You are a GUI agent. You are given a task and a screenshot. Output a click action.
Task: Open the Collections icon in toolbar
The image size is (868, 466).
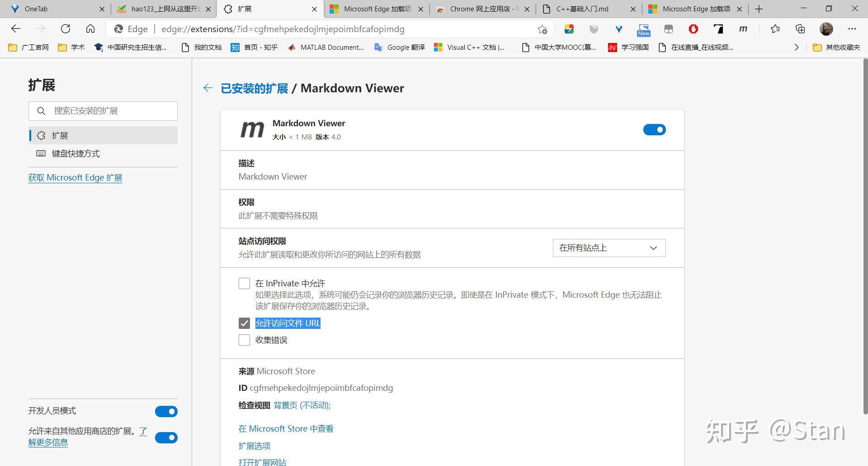pos(800,29)
